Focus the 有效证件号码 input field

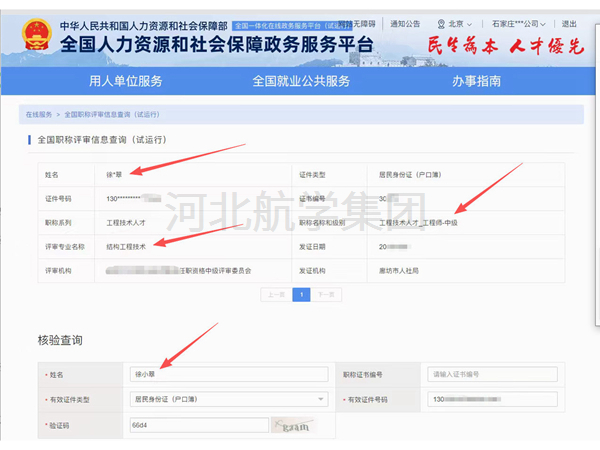(492, 399)
